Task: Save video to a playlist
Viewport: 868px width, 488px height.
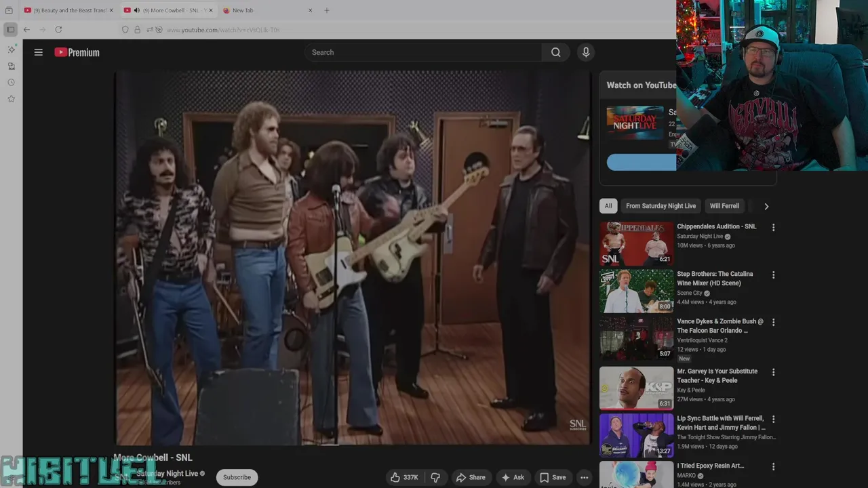Action: [x=553, y=477]
